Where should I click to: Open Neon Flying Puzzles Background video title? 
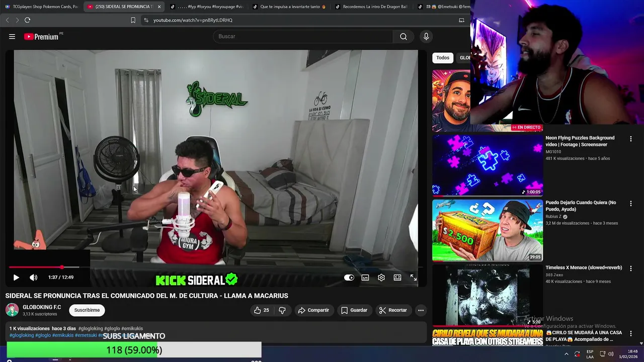click(x=580, y=141)
